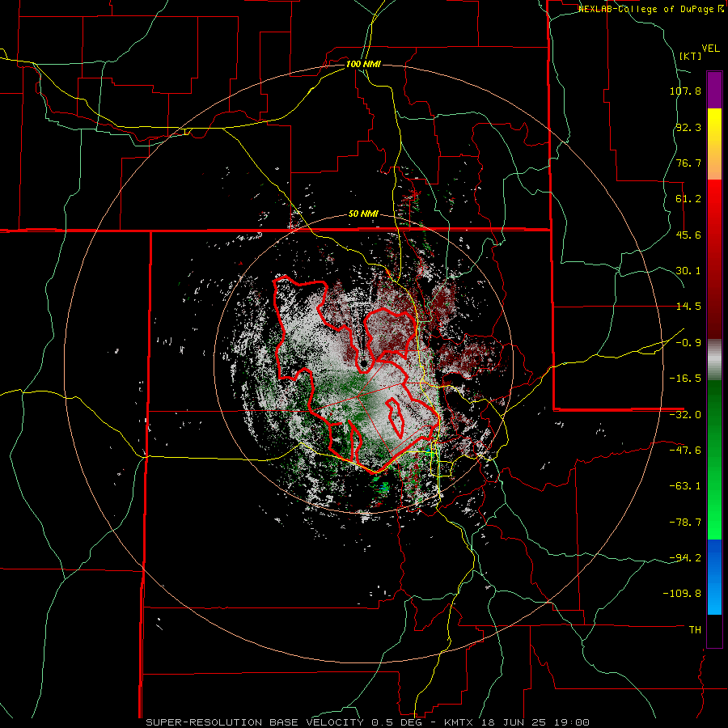
Task: Click the yellow-orange segment of the color bar
Action: coord(714,144)
